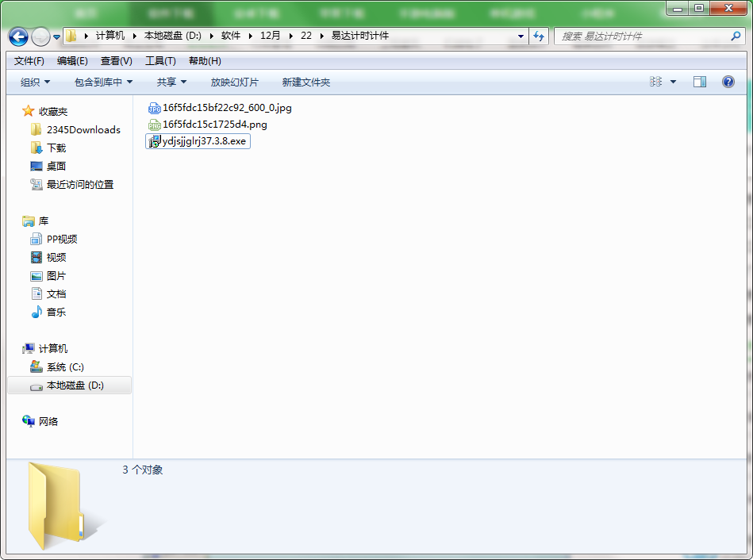
Task: Open the 查看(V) menu
Action: [x=116, y=61]
